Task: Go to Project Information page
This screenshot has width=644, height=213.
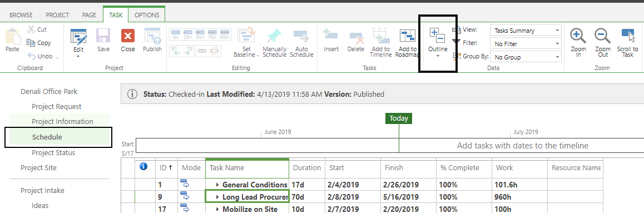Action: tap(62, 121)
